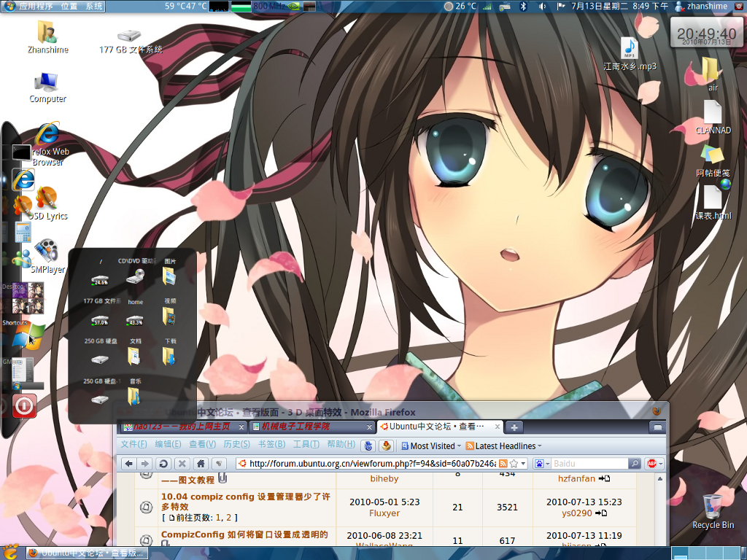Open 视频 videos folder in popup
Viewport: 747px width, 560px height.
tap(169, 316)
